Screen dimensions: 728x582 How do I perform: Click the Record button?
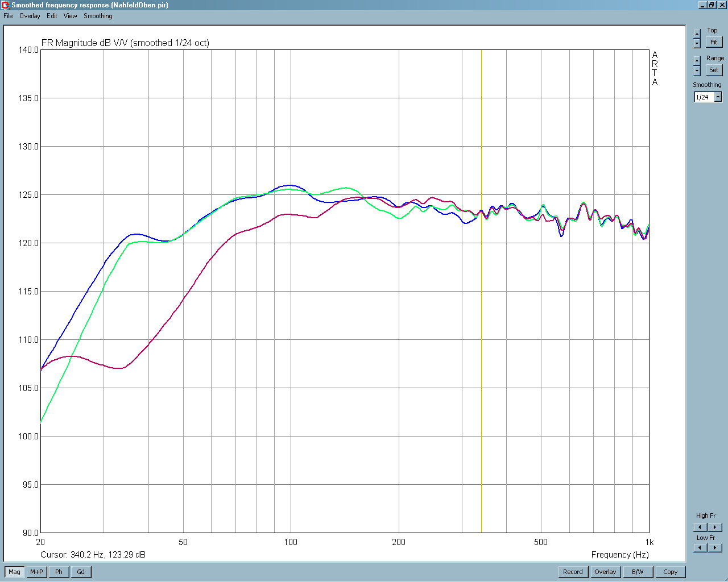click(x=573, y=572)
